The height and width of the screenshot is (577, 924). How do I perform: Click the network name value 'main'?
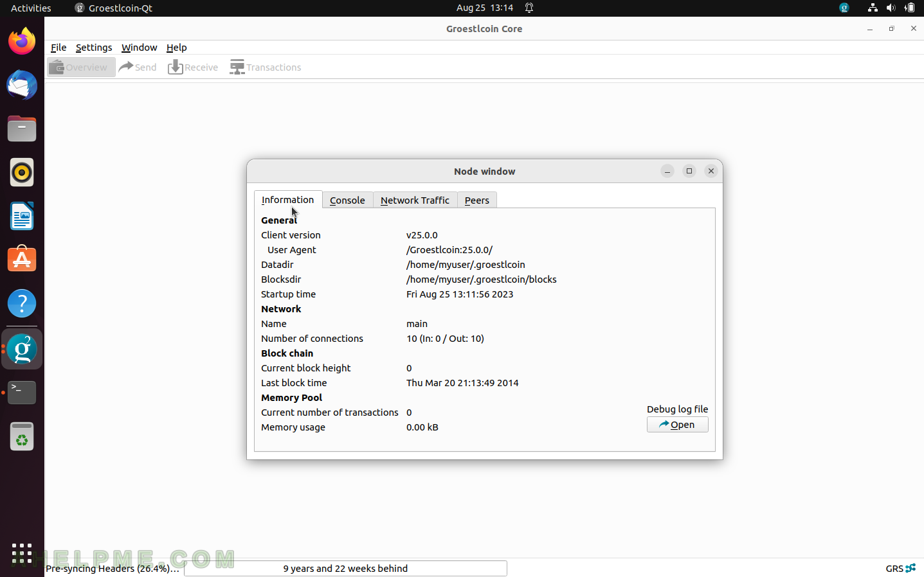pyautogui.click(x=417, y=324)
